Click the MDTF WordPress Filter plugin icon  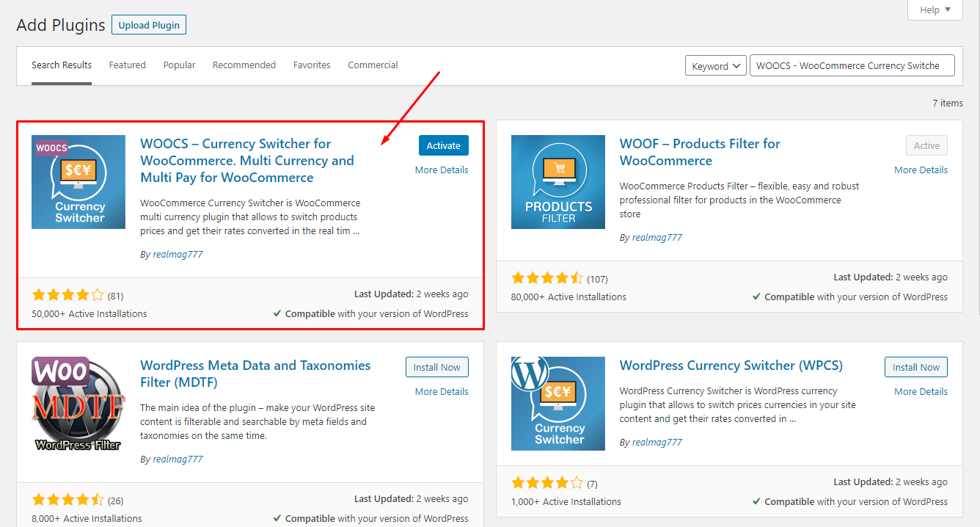pos(78,404)
